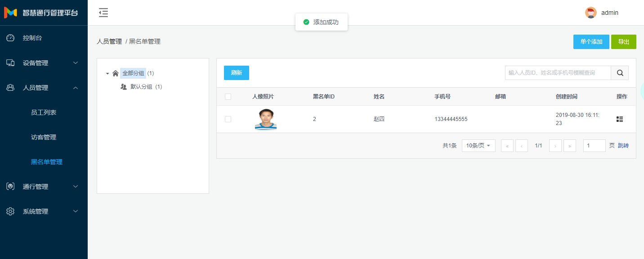Click the 单个添加 button
Image resolution: width=644 pixels, height=259 pixels.
tap(591, 42)
